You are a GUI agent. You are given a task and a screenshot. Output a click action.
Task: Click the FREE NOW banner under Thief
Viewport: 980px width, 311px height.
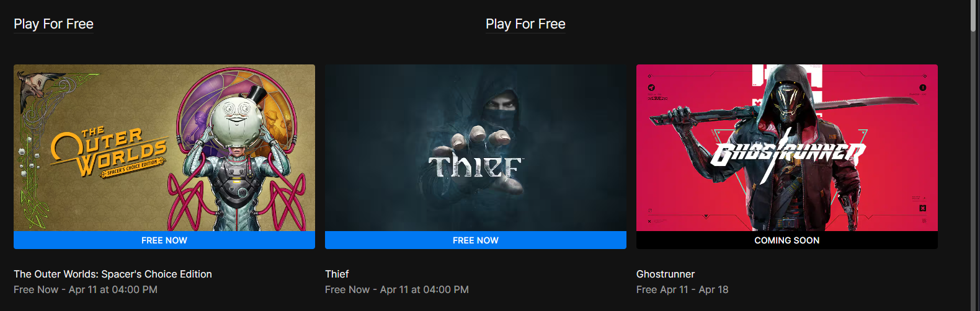tap(476, 240)
